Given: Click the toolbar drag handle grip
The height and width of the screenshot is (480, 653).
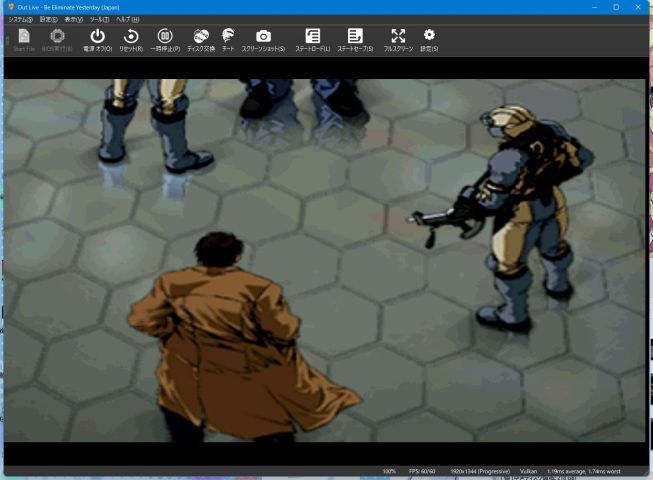Looking at the screenshot, I should point(7,40).
